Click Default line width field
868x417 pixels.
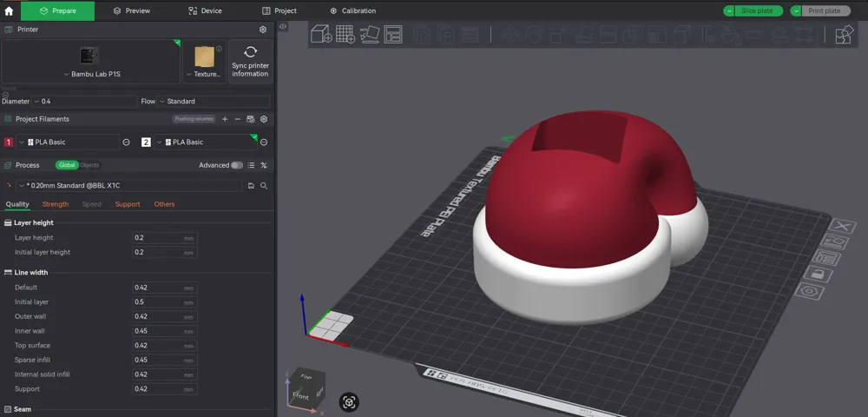click(x=165, y=288)
